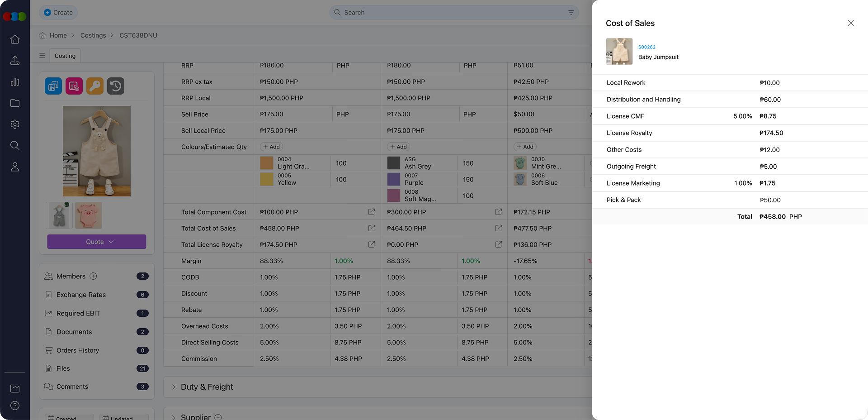Open the gold key permissions icon

pyautogui.click(x=94, y=86)
